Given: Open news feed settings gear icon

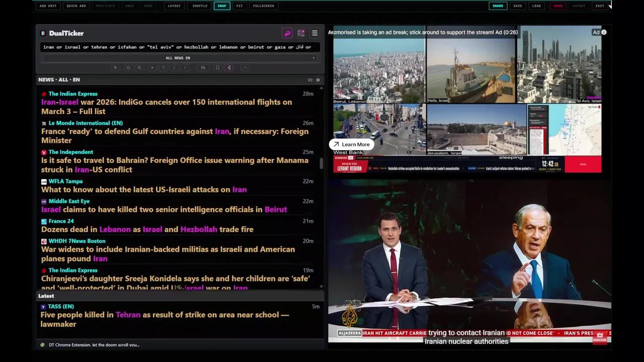Looking at the screenshot, I should pyautogui.click(x=317, y=80).
